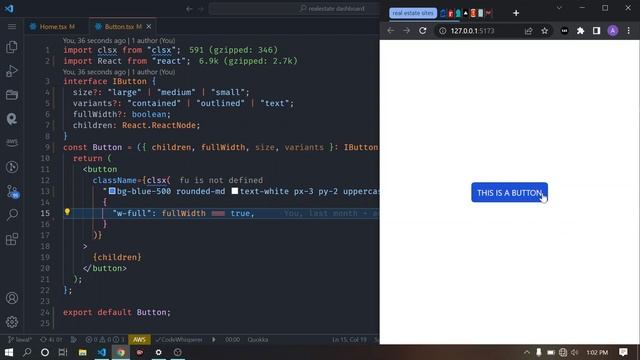
Task: Open Source Control view with badge
Action: click(12, 191)
